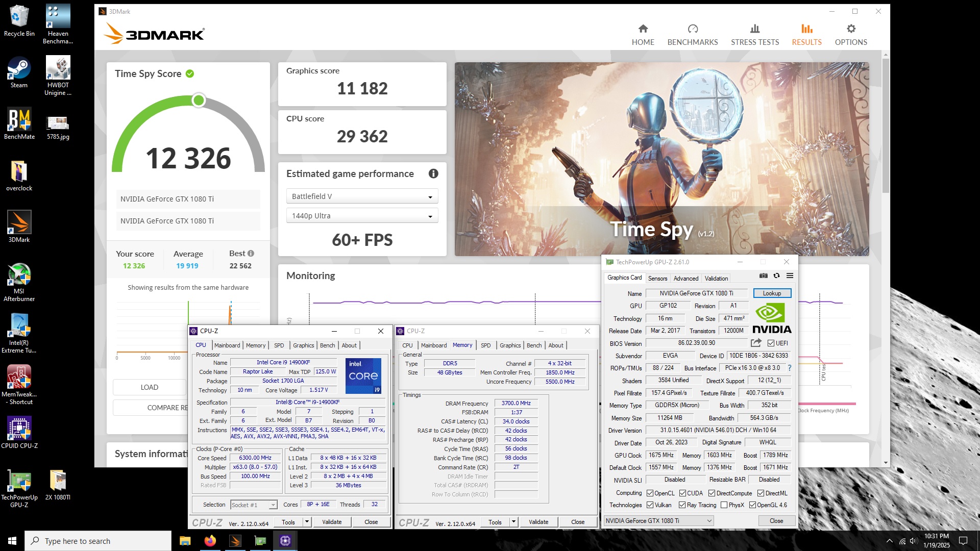Open CPUID CPU-Z desktop shortcut
Image resolution: width=980 pixels, height=551 pixels.
coord(19,433)
